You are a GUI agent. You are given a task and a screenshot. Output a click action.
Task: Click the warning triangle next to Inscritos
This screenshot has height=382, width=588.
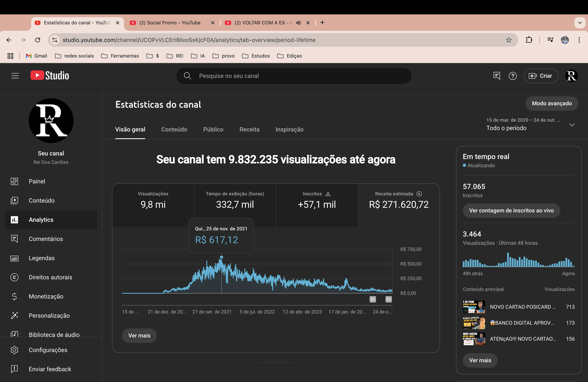coord(328,194)
